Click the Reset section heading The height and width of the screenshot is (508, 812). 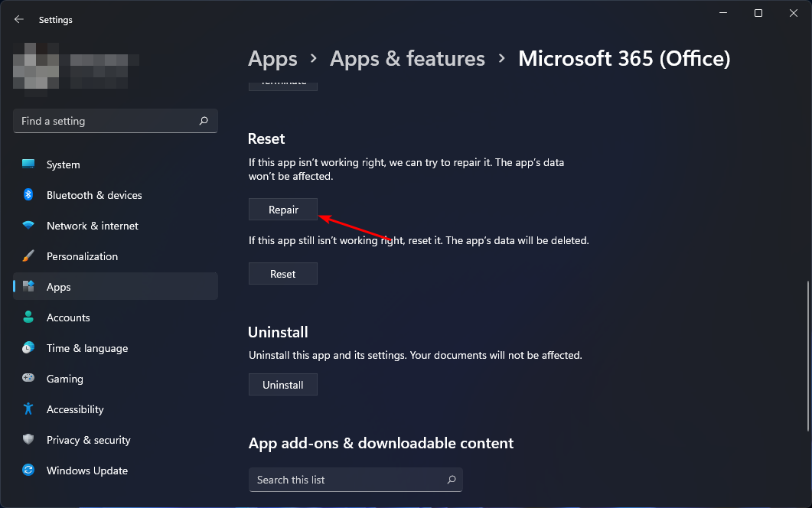[x=266, y=138]
